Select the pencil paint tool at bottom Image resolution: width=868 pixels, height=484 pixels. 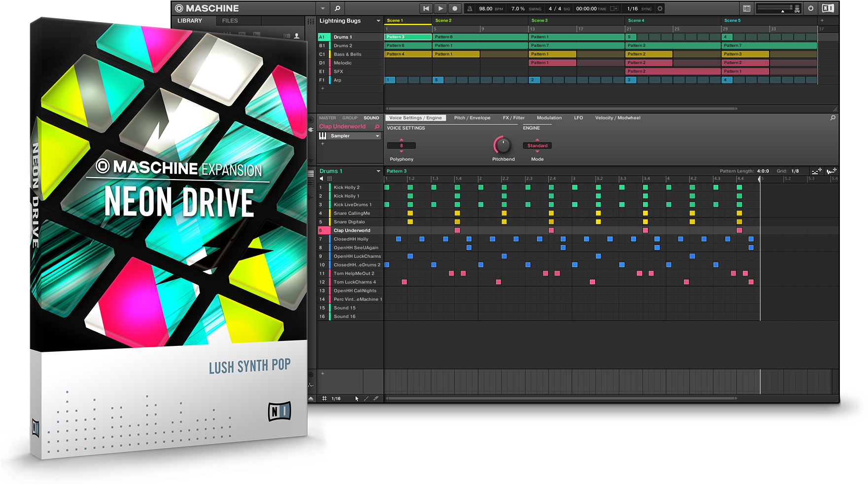tap(366, 399)
